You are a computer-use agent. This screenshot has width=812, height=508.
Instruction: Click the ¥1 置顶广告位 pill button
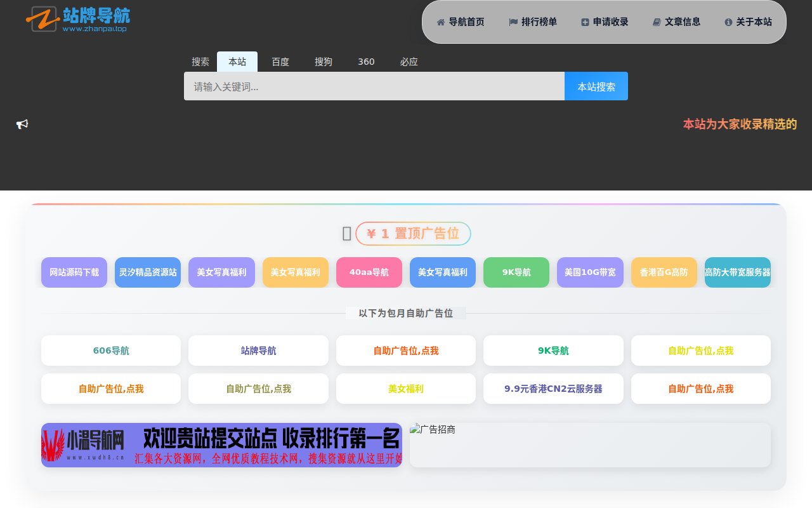(413, 234)
